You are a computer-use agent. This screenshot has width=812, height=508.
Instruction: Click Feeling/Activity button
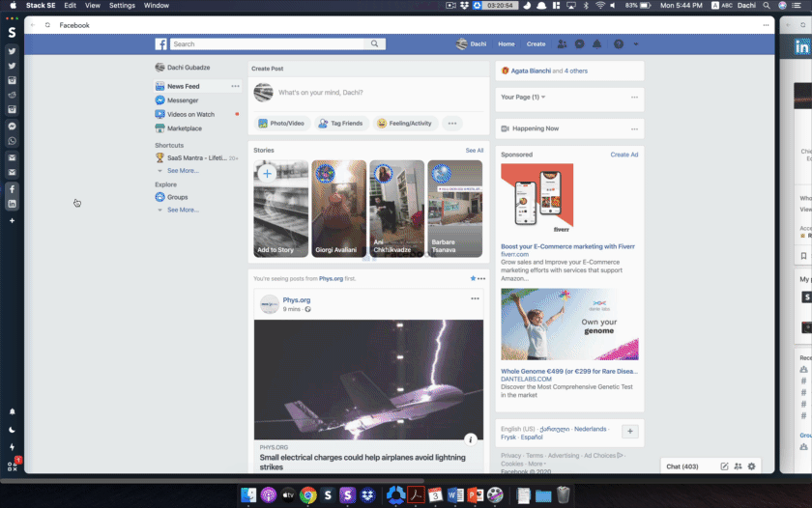pyautogui.click(x=404, y=123)
